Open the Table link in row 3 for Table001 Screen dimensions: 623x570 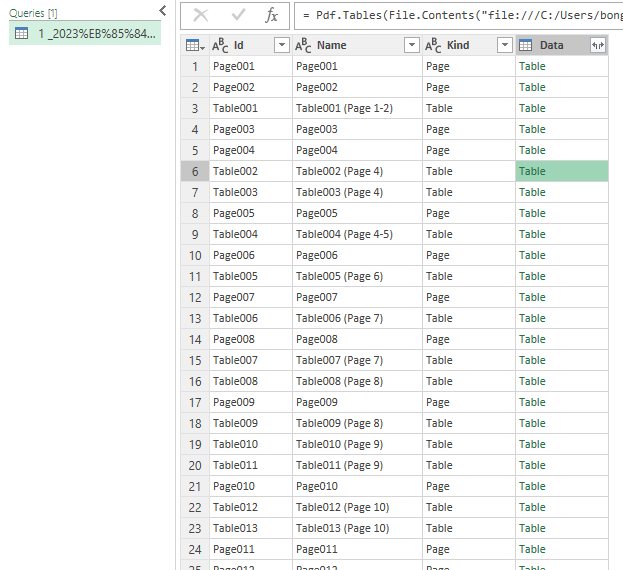click(532, 108)
